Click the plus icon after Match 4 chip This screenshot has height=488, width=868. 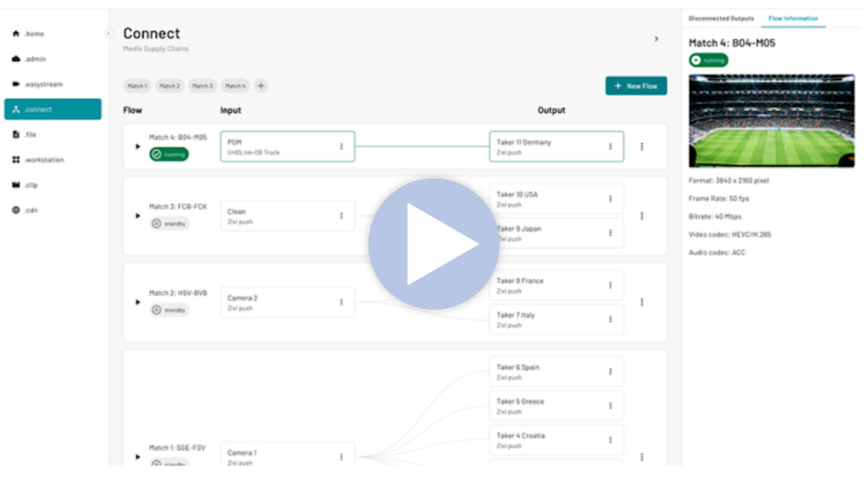click(x=261, y=86)
